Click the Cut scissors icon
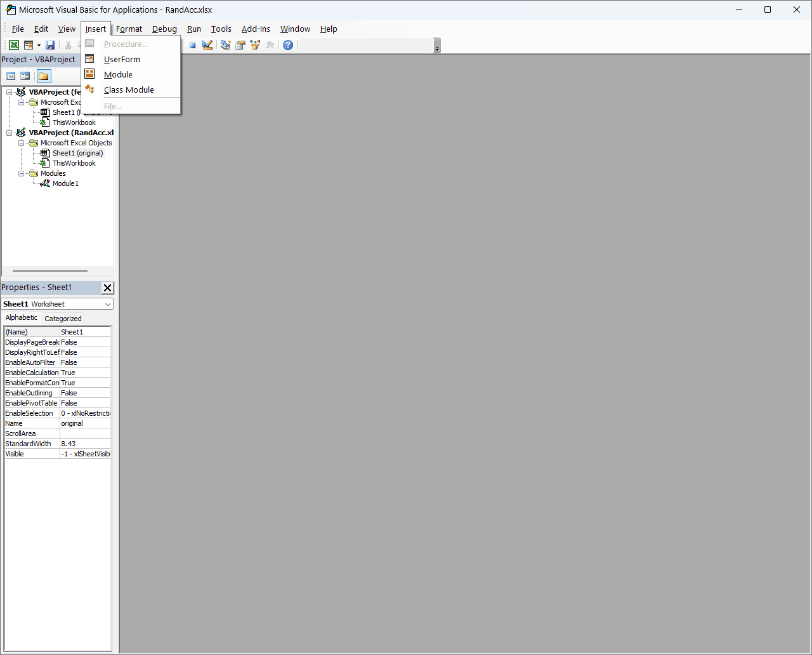 [x=68, y=45]
